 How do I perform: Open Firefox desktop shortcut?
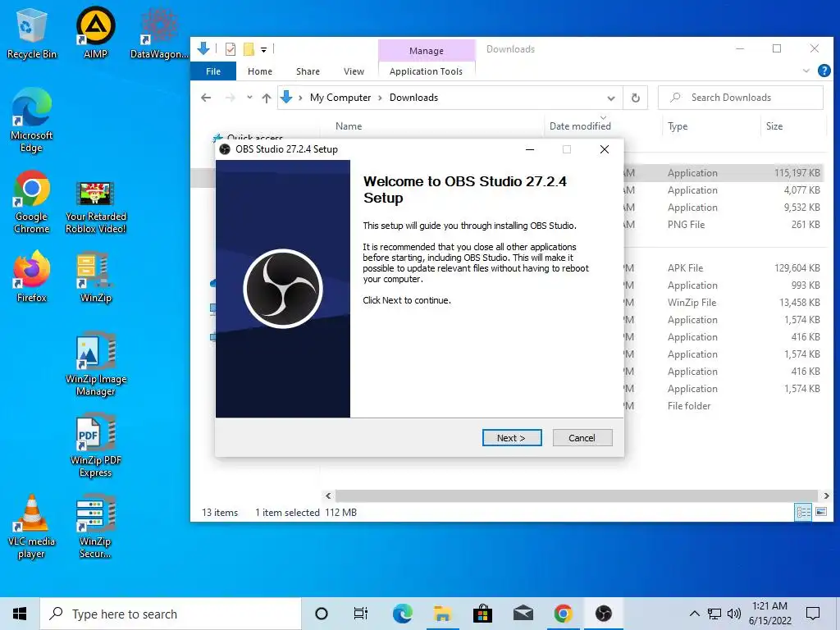pyautogui.click(x=32, y=277)
